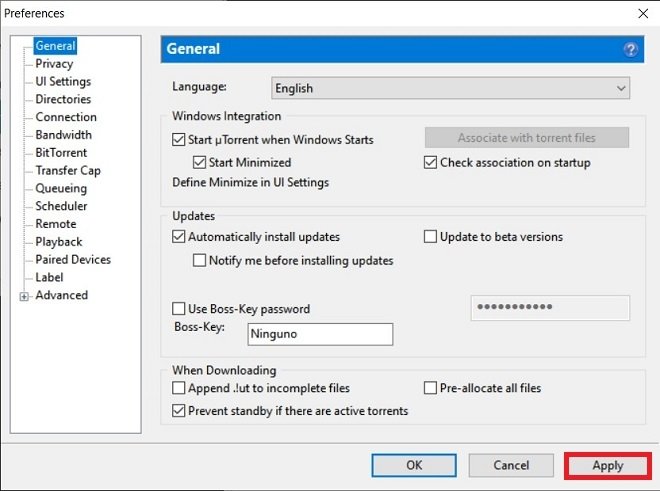
Task: Select the Playback category
Action: pyautogui.click(x=59, y=242)
